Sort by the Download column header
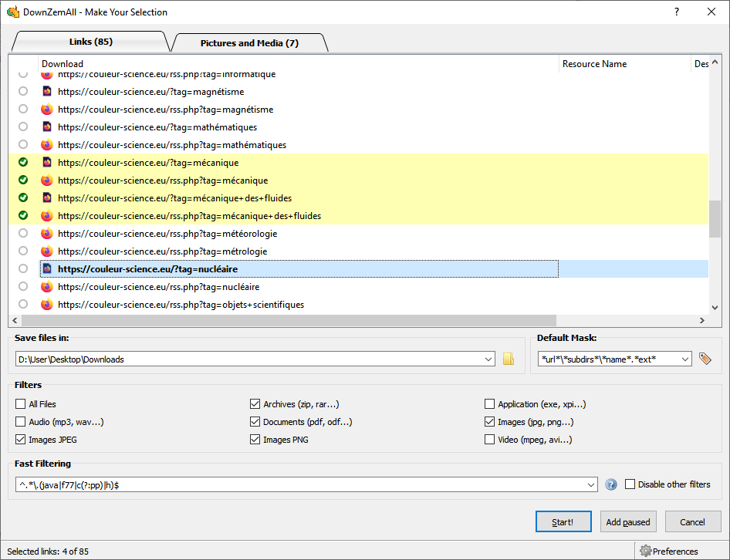This screenshot has height=560, width=730. pos(298,64)
